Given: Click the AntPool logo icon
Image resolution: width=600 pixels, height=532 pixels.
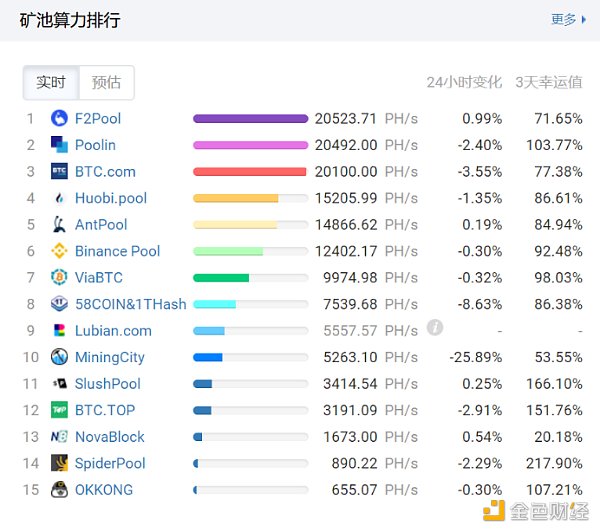Looking at the screenshot, I should [x=59, y=224].
